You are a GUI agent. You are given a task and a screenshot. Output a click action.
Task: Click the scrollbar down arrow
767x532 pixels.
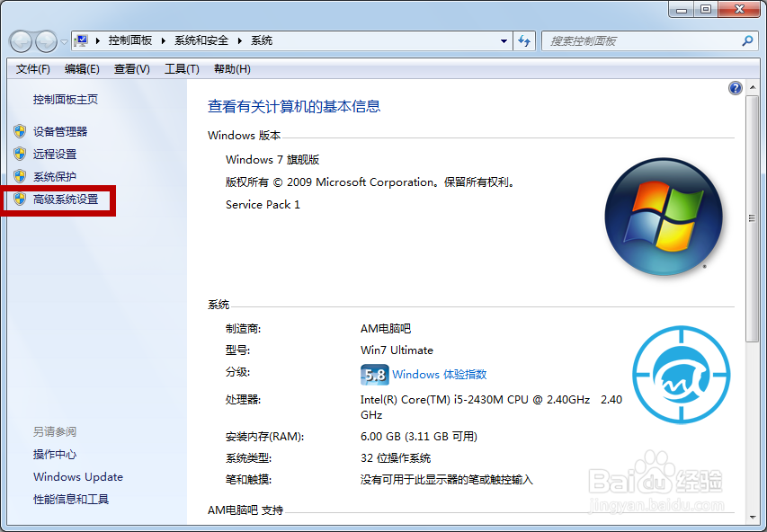pyautogui.click(x=752, y=518)
